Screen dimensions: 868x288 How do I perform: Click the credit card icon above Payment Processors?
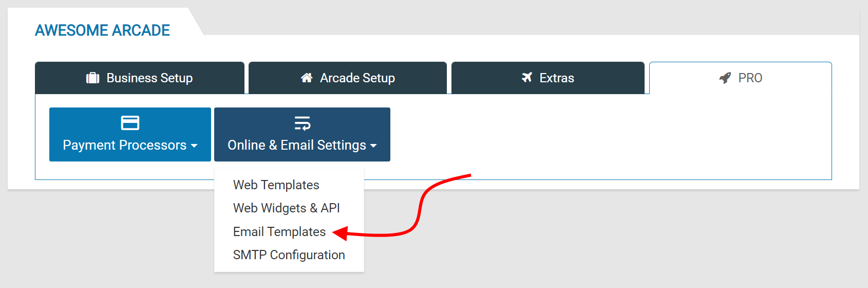[130, 123]
